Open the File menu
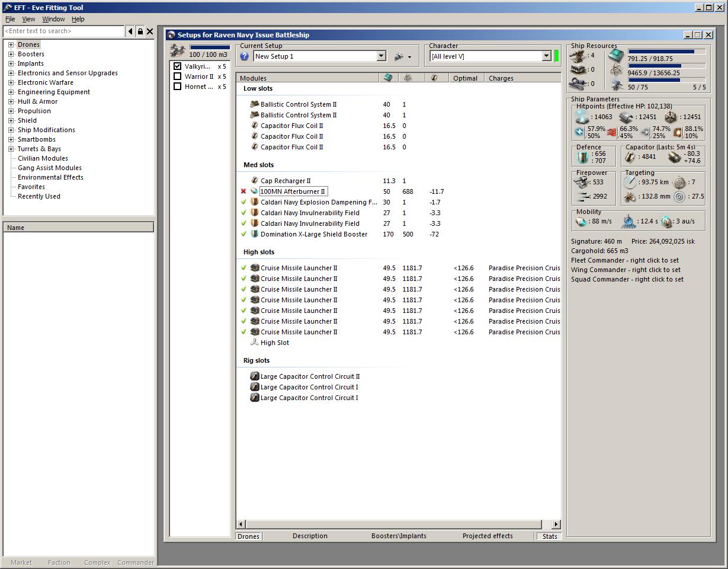The image size is (728, 569). point(10,19)
